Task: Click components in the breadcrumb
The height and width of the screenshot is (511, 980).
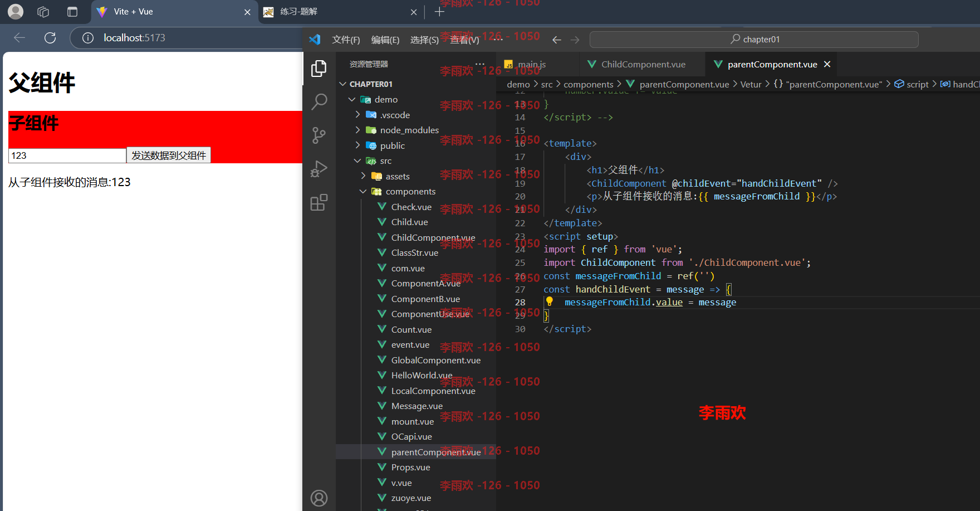Action: [x=588, y=84]
